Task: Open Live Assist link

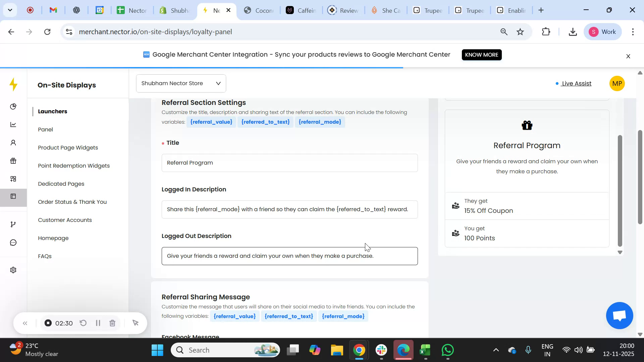Action: [576, 83]
